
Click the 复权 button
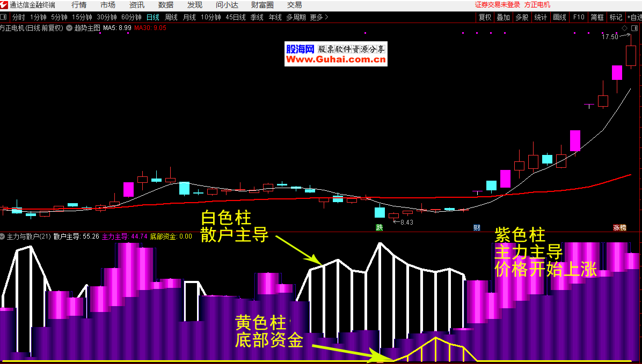point(485,17)
